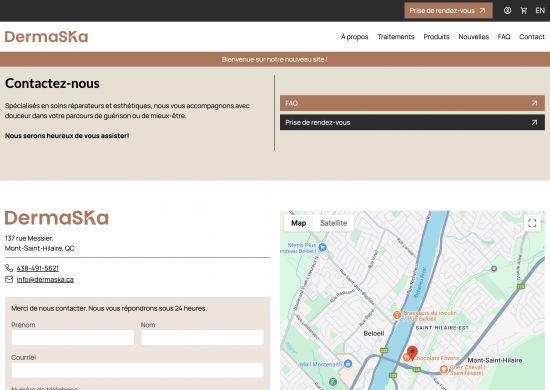550x390 pixels.
Task: Open the À propos menu
Action: (354, 37)
